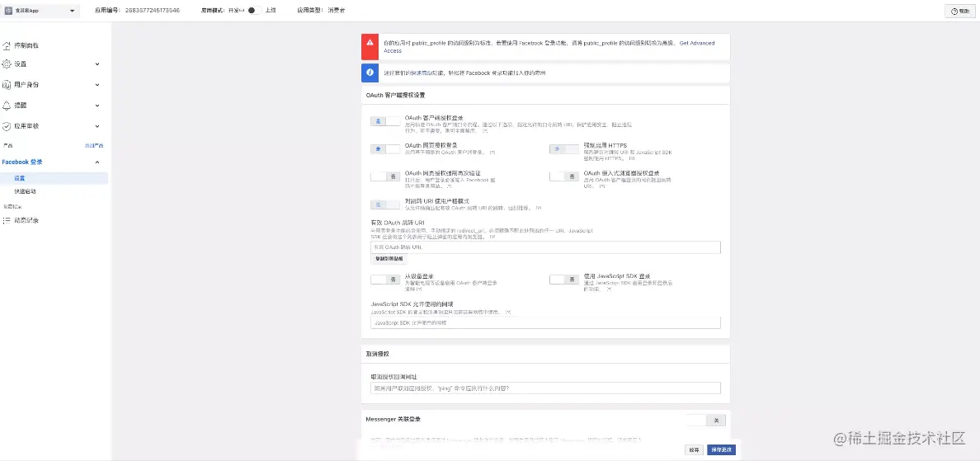Click the app avatar icon in the app selector

click(9, 11)
